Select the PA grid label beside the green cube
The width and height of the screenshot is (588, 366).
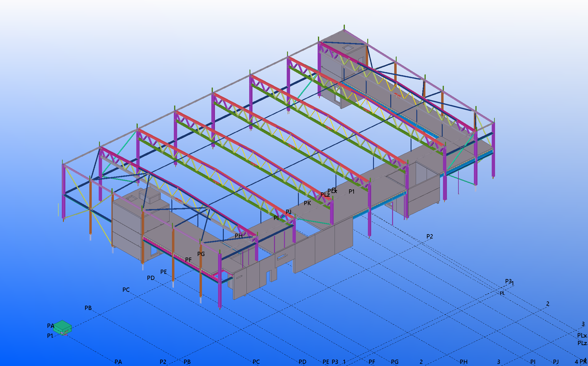(x=50, y=326)
